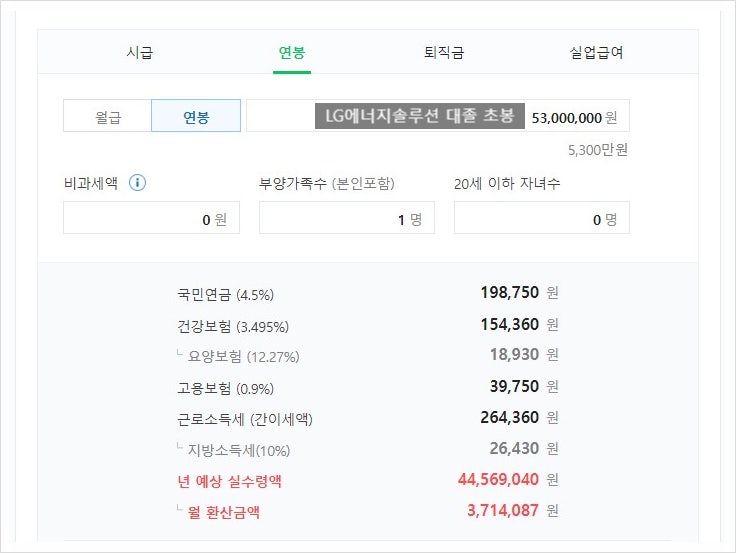This screenshot has width=736, height=553.
Task: Go to the 실업급여 tab
Action: coord(595,52)
